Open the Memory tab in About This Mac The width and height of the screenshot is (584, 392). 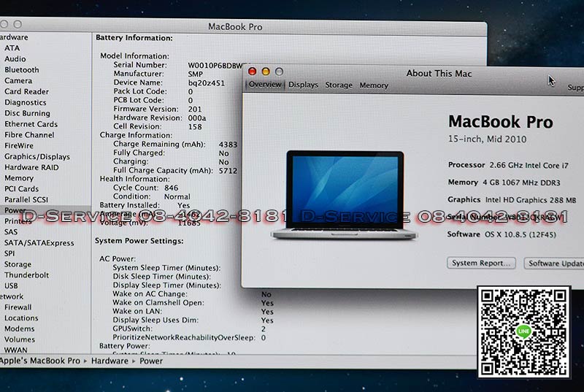click(374, 85)
